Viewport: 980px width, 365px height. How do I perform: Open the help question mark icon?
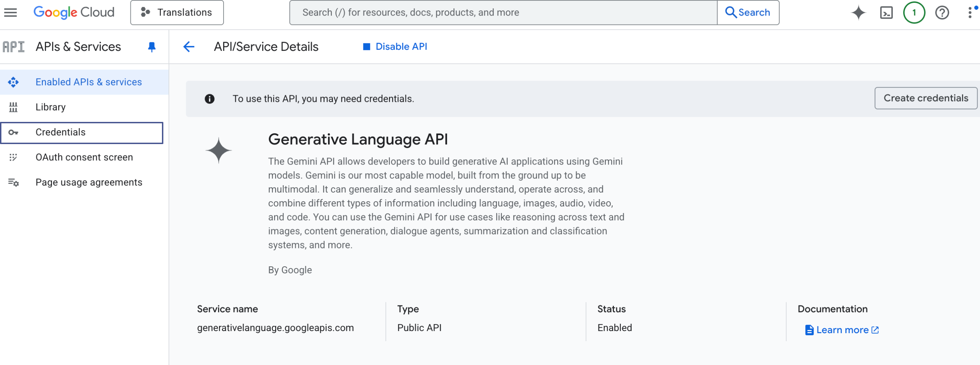[x=942, y=12]
